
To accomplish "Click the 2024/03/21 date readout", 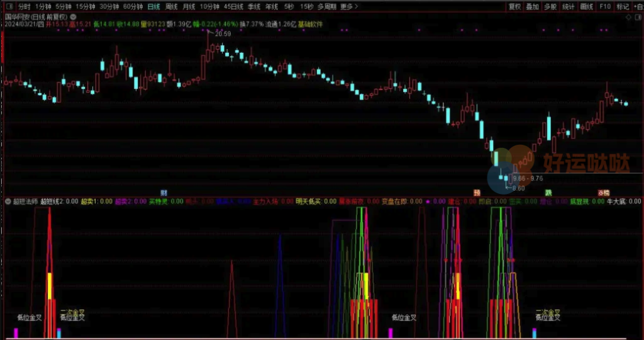I will (x=24, y=25).
